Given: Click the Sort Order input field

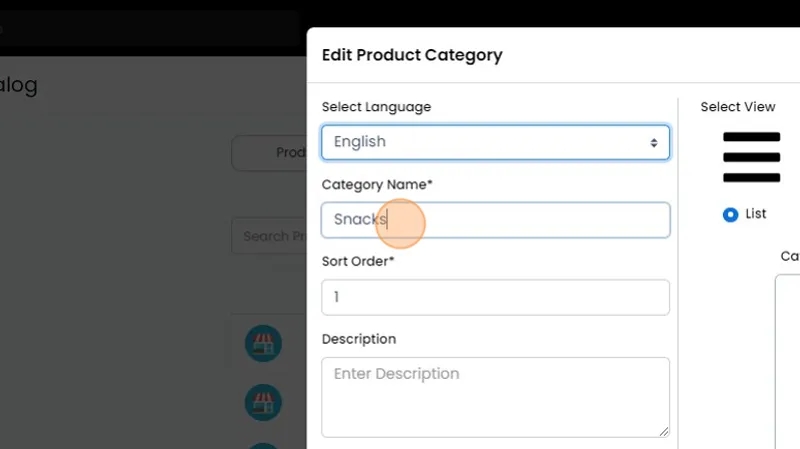Looking at the screenshot, I should pyautogui.click(x=495, y=297).
